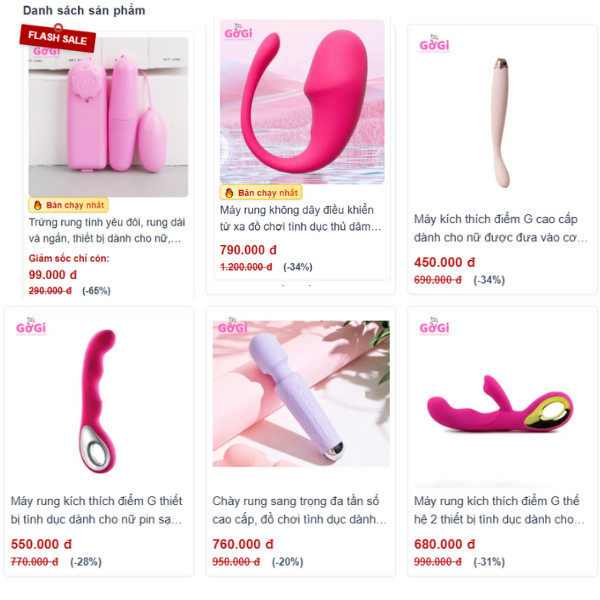This screenshot has height=600, width=600.
Task: Click the 680.000 đ product image
Action: 502,401
